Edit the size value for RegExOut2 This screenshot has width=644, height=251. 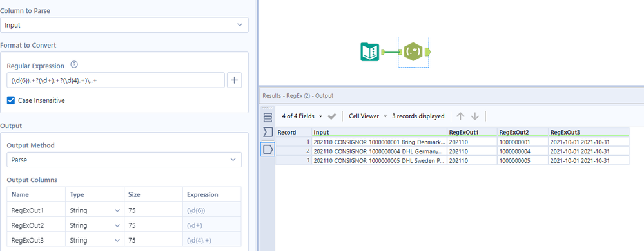(x=153, y=225)
